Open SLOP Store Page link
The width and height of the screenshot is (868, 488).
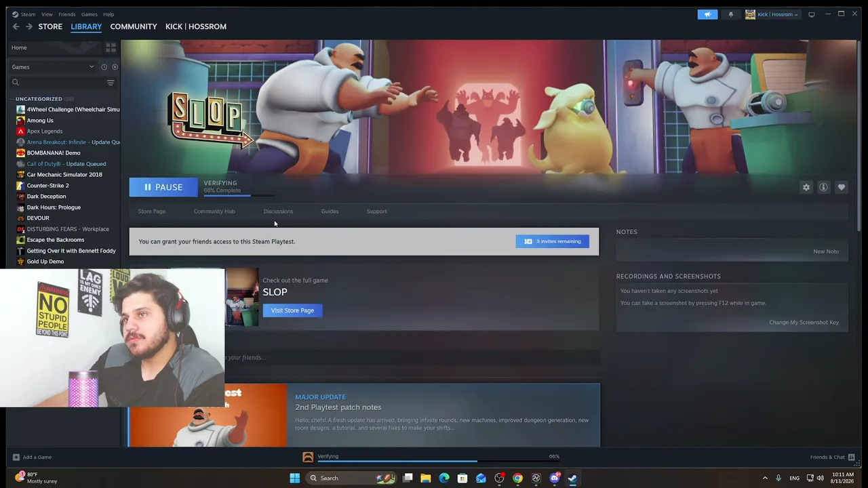coord(152,211)
